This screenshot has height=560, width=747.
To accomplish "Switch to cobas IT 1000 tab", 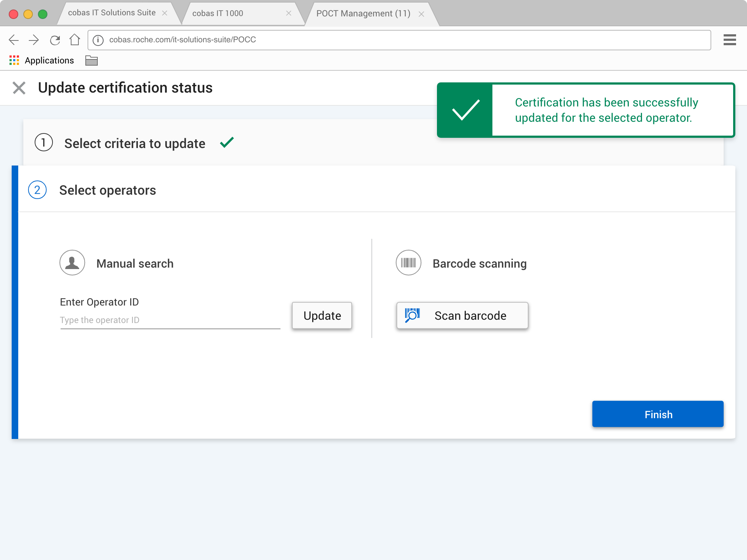I will [x=218, y=13].
